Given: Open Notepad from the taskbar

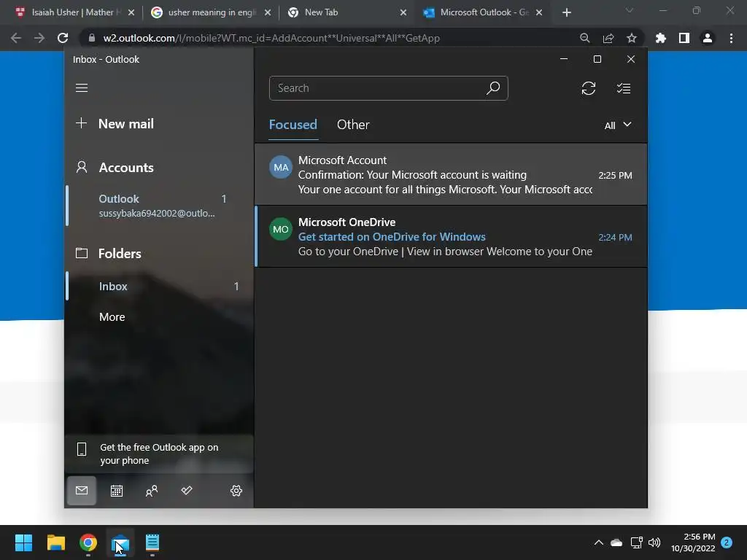Looking at the screenshot, I should [x=152, y=542].
